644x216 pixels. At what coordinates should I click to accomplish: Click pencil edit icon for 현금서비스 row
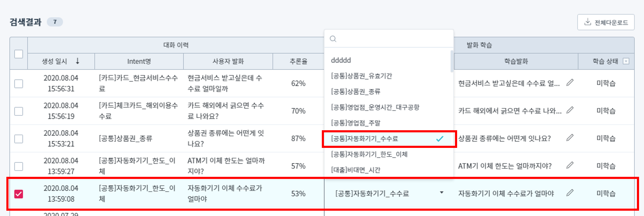569,83
